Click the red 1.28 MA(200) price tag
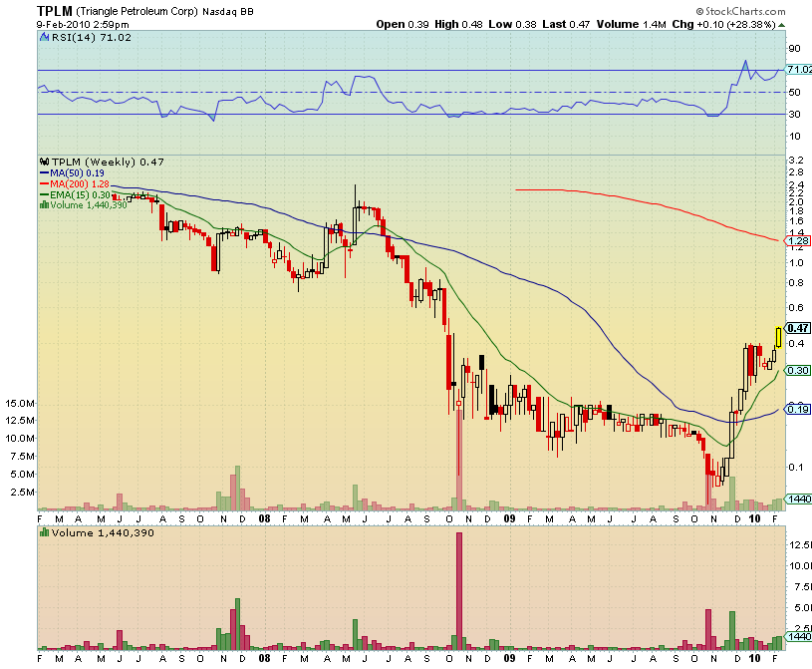This screenshot has width=812, height=669. [798, 241]
